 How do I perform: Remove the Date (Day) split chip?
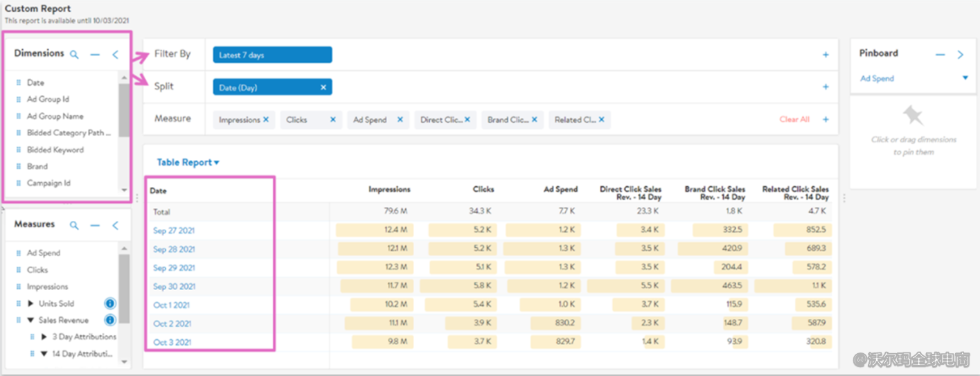[323, 87]
